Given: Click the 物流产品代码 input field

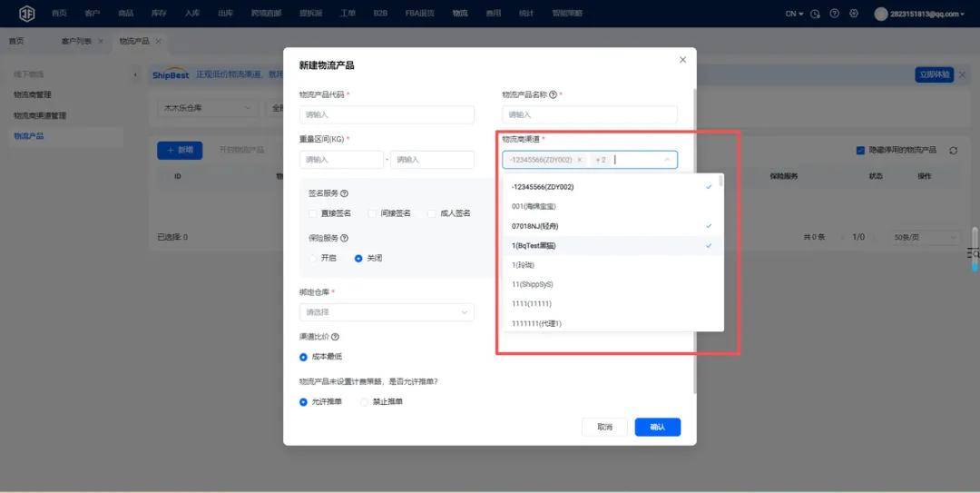Looking at the screenshot, I should [387, 114].
